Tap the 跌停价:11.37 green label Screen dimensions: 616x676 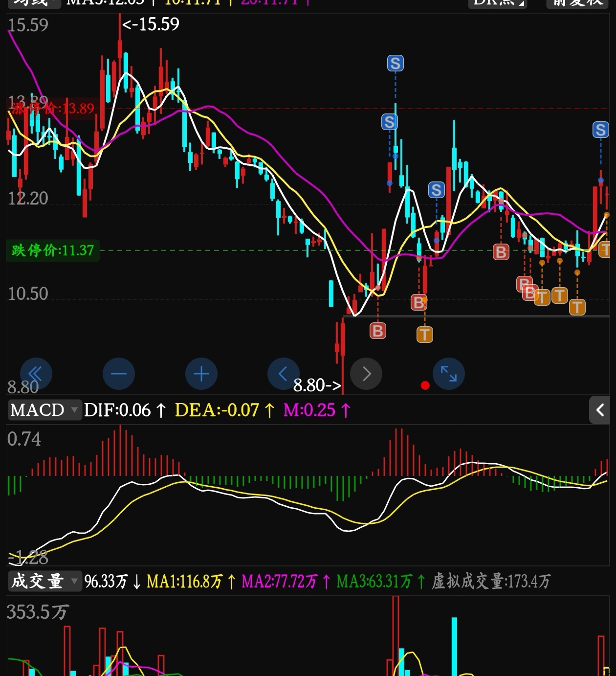(53, 250)
